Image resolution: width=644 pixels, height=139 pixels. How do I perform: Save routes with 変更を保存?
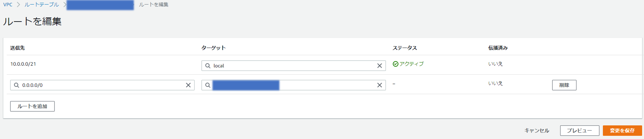point(622,131)
